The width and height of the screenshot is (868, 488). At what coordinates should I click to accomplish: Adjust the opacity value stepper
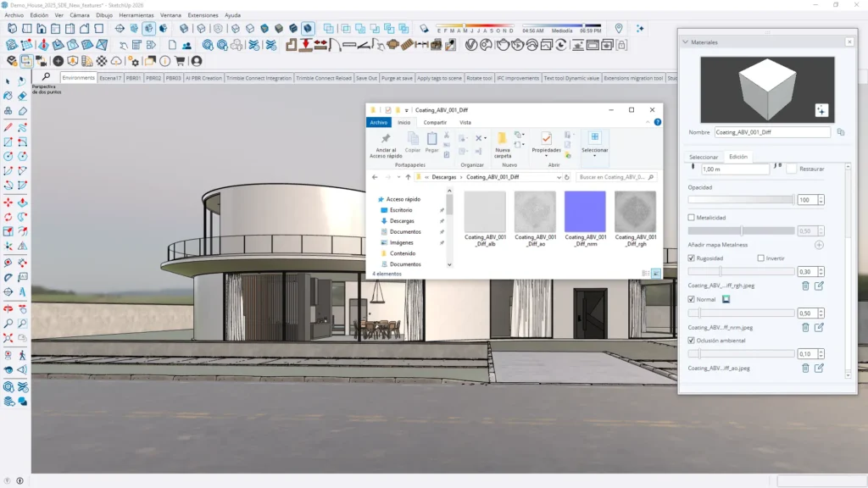(821, 200)
